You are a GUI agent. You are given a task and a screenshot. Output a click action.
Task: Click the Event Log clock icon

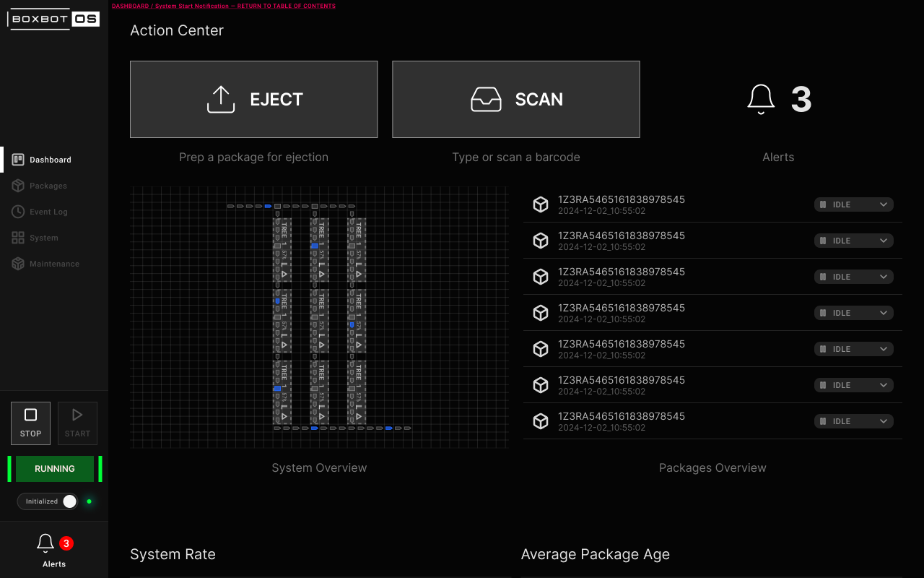click(x=18, y=212)
